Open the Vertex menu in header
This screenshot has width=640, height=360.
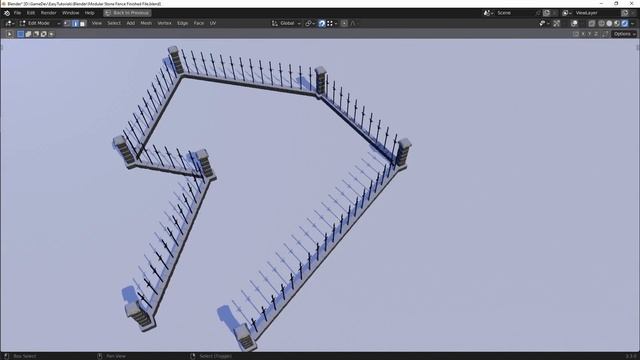164,23
